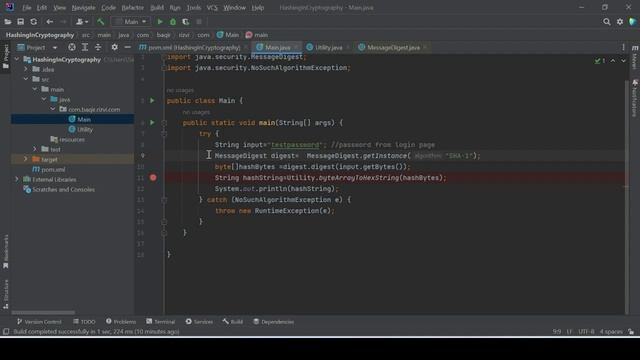Open Services tool window
Viewport: 640px width, 360px height.
coord(199,322)
